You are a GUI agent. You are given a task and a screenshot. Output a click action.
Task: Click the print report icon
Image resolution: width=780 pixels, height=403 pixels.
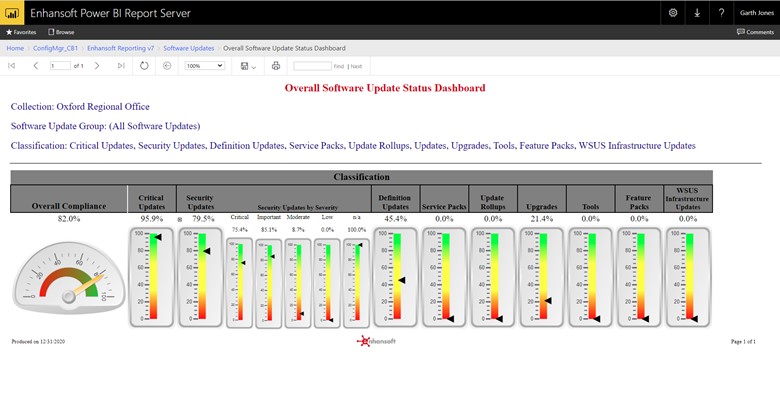point(276,65)
